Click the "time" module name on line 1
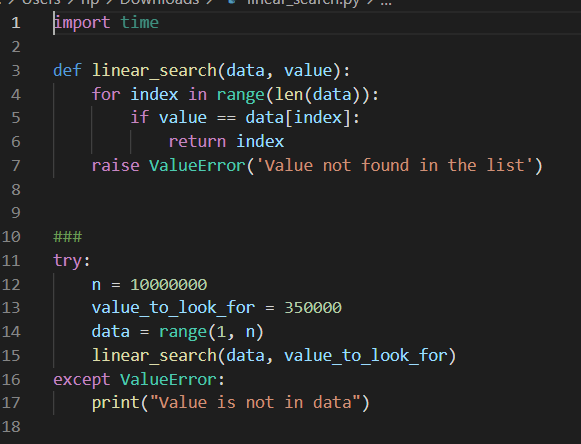This screenshot has width=581, height=444. click(x=140, y=23)
